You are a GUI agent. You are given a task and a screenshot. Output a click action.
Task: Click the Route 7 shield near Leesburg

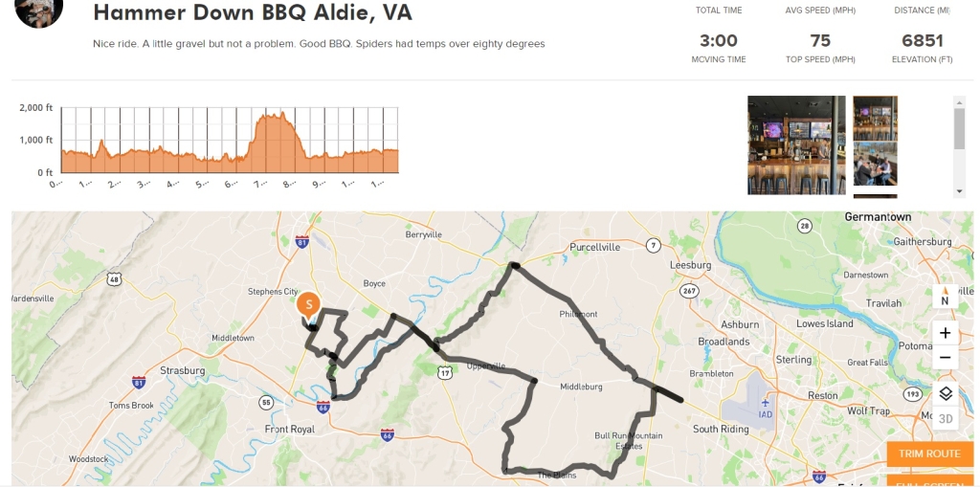coord(653,244)
